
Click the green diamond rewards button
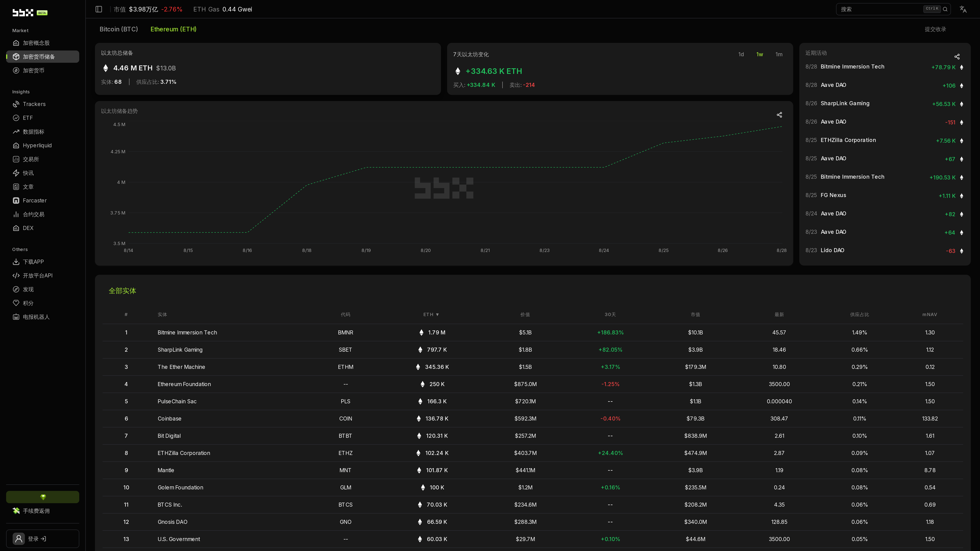coord(43,497)
